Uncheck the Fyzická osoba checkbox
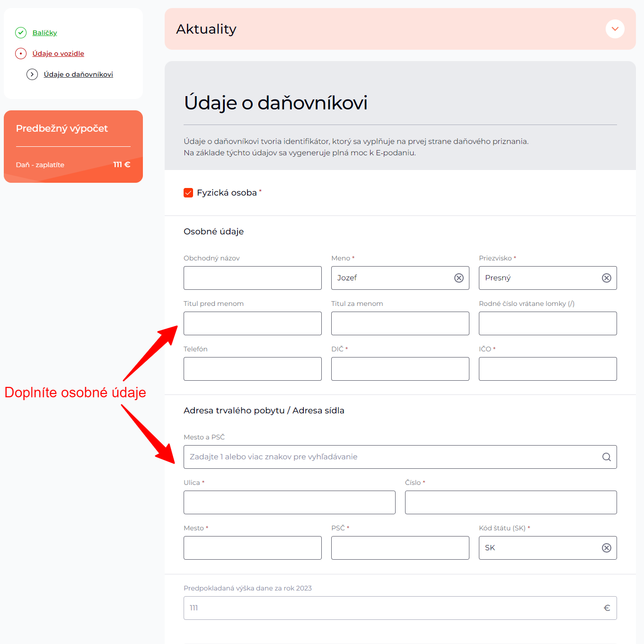644x644 pixels. (x=188, y=193)
